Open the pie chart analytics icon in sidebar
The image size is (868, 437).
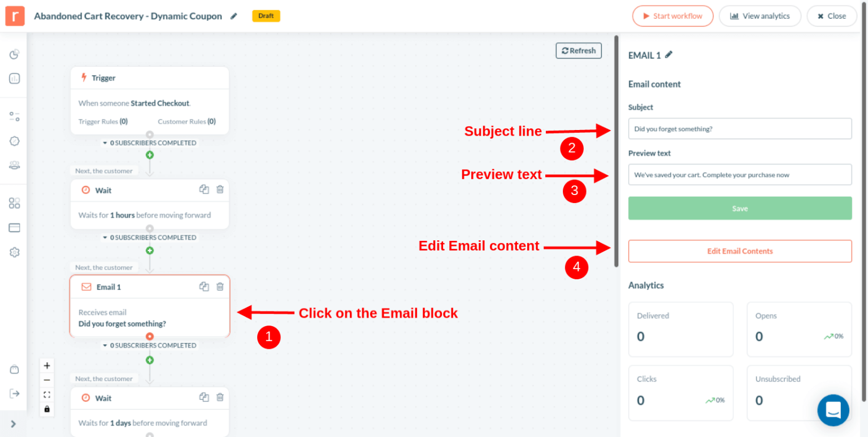tap(14, 54)
